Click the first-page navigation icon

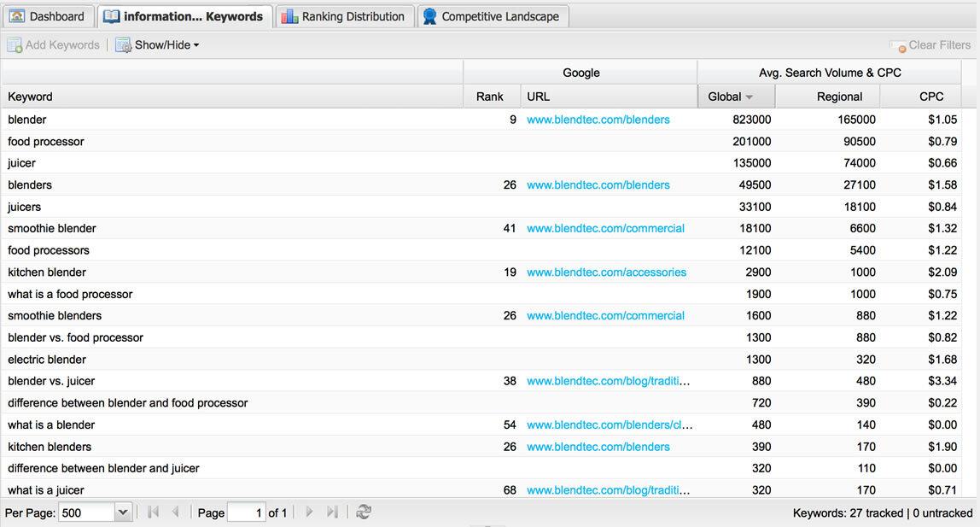tap(153, 512)
